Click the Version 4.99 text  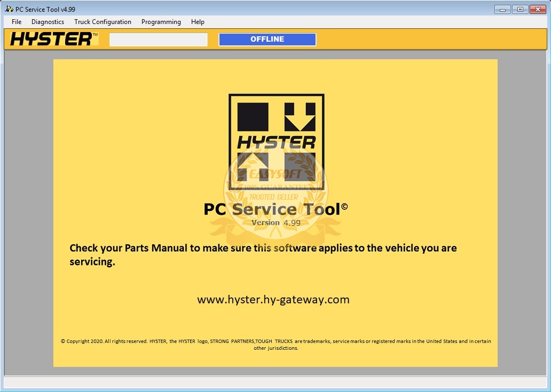pyautogui.click(x=276, y=223)
